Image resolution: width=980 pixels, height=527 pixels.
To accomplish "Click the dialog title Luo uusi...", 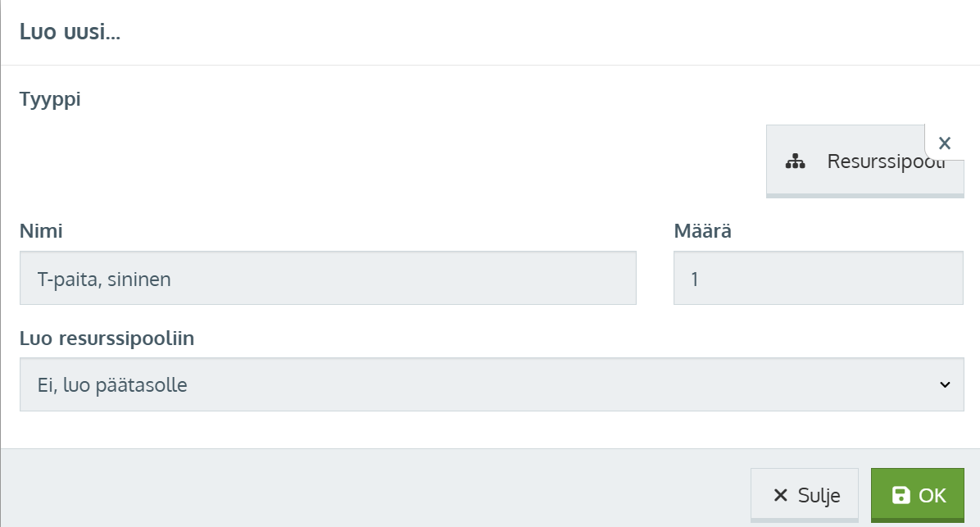I will pos(70,34).
